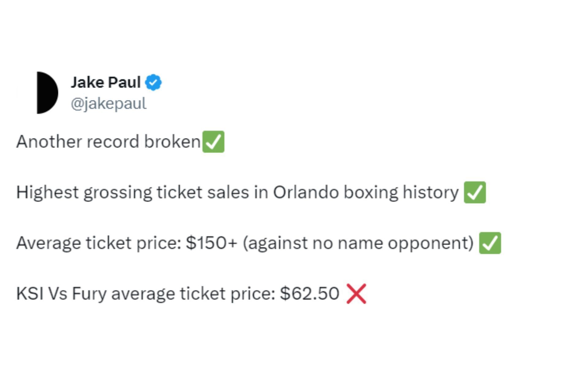588x368 pixels.
Task: Click the "Another record broken" text
Action: click(x=108, y=142)
